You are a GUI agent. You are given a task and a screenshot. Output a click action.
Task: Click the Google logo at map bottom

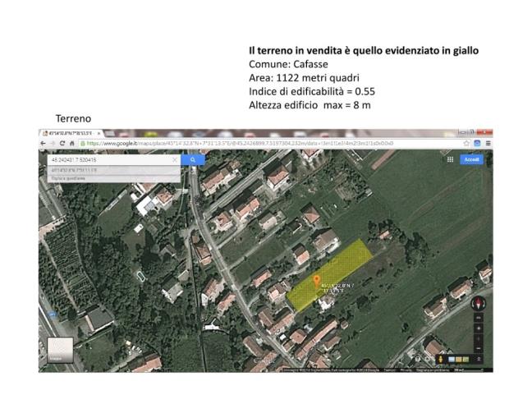[x=264, y=360]
